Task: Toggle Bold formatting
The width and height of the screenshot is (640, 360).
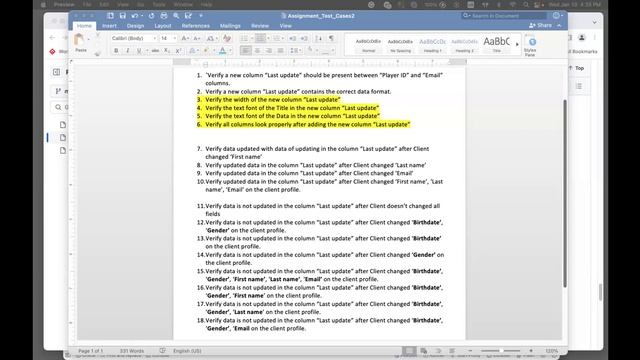Action: click(116, 51)
